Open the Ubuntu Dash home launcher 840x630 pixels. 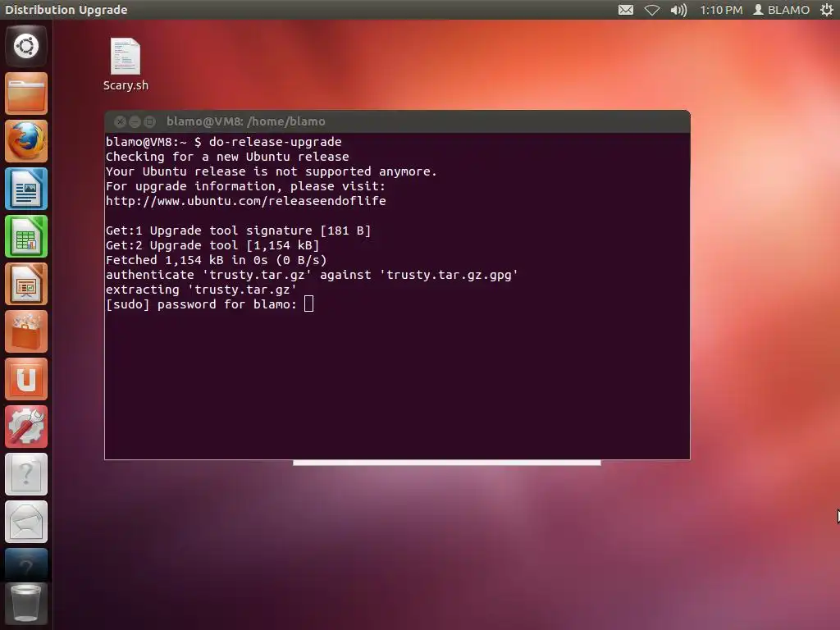point(25,46)
